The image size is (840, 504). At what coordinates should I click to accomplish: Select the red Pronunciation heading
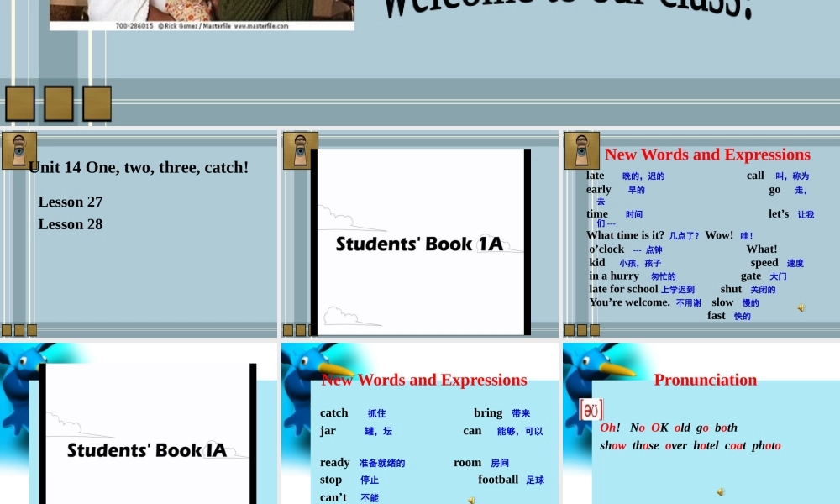click(x=705, y=380)
